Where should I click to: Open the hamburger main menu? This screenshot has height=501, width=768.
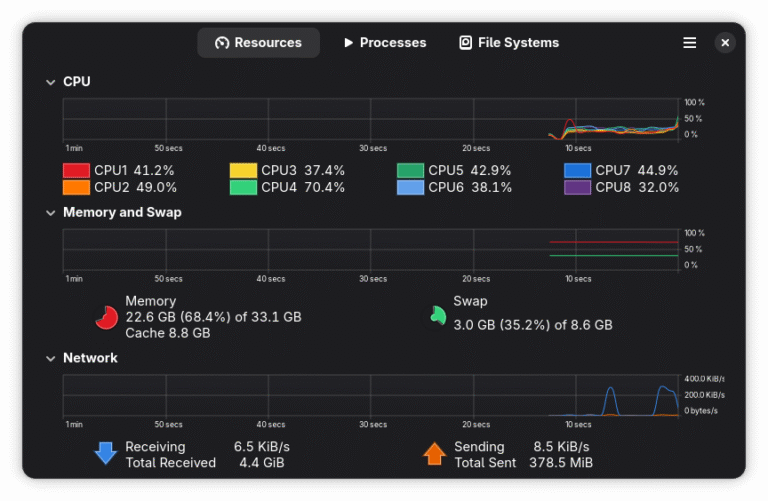[689, 43]
